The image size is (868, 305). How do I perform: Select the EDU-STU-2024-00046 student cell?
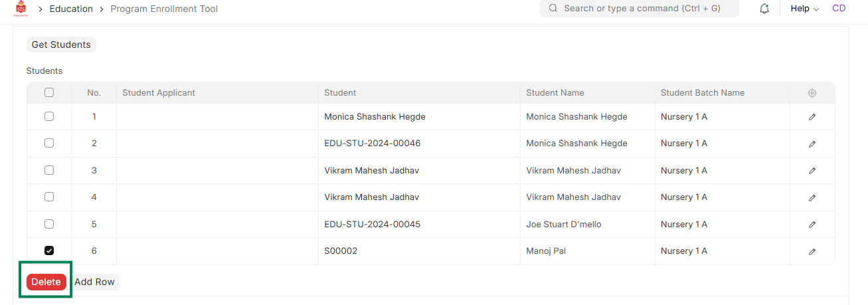pos(373,144)
